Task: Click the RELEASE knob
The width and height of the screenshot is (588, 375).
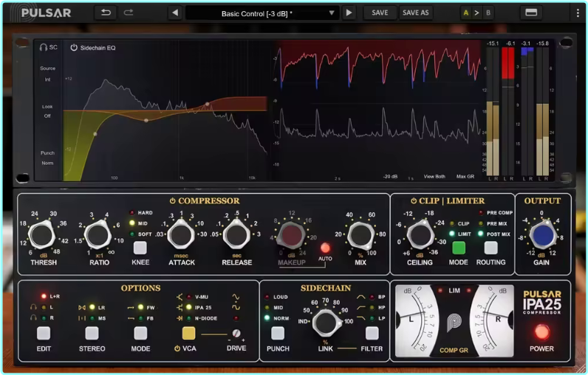Action: pos(236,235)
